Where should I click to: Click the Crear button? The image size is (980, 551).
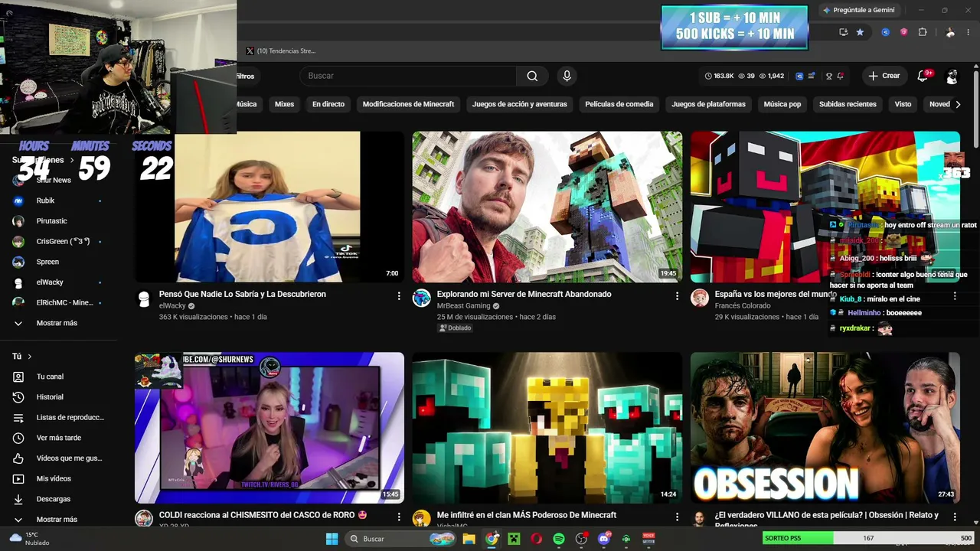[884, 76]
